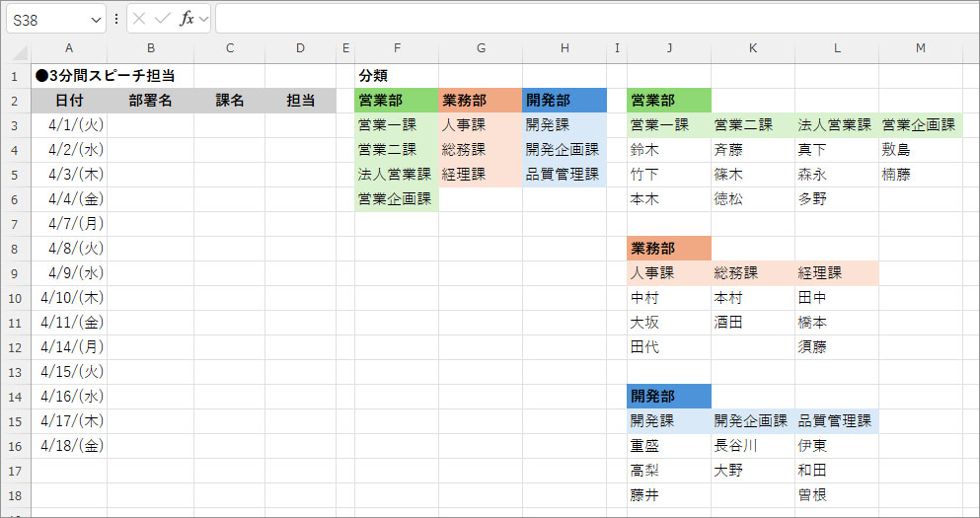This screenshot has width=980, height=518.
Task: Select the name cell 大野
Action: [x=752, y=471]
